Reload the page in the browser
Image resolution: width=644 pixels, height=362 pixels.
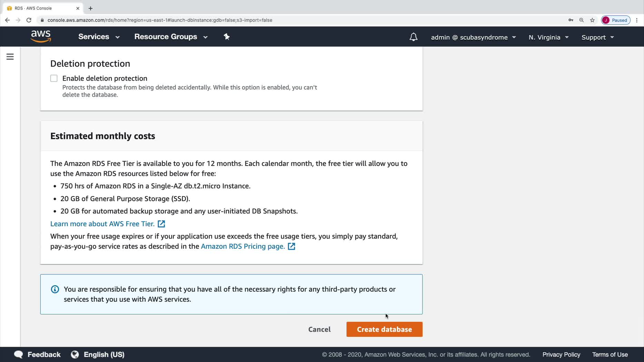[29, 20]
